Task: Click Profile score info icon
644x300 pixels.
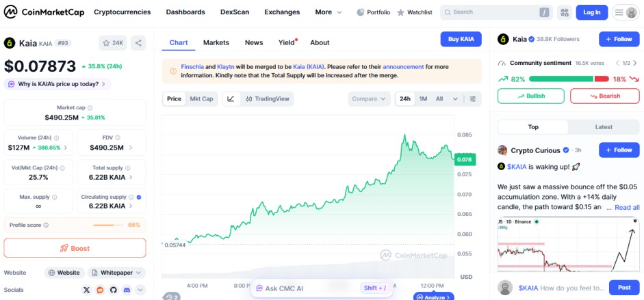Action: [46, 225]
